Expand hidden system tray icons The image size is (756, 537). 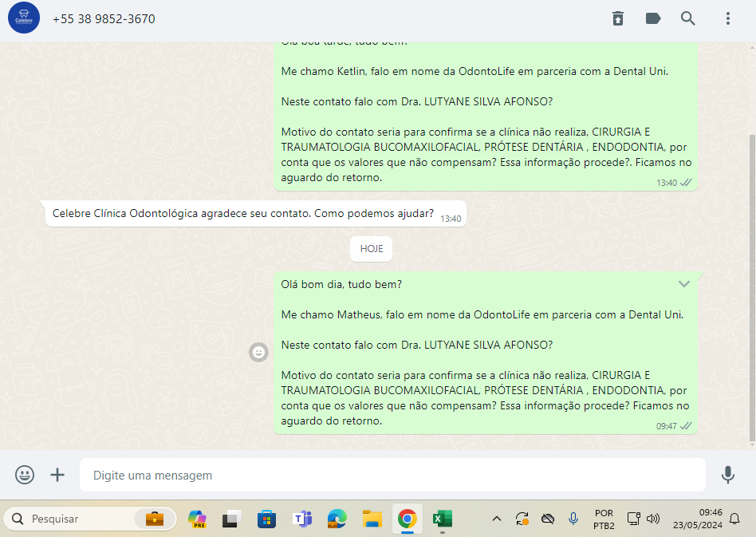pos(497,519)
